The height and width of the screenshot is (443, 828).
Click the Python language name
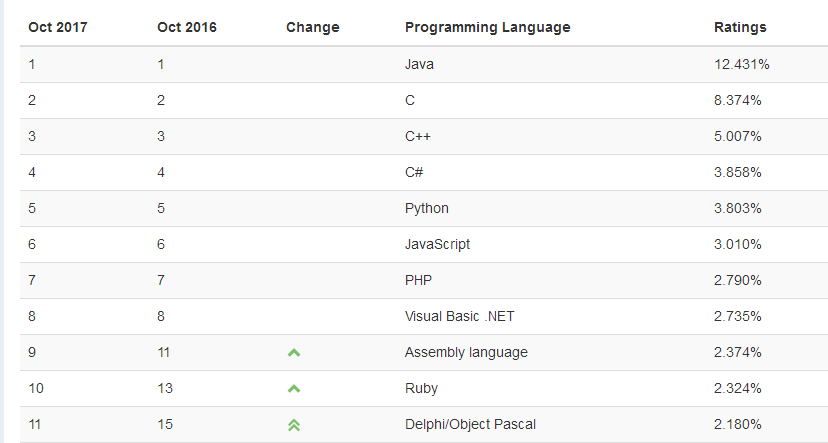[427, 208]
